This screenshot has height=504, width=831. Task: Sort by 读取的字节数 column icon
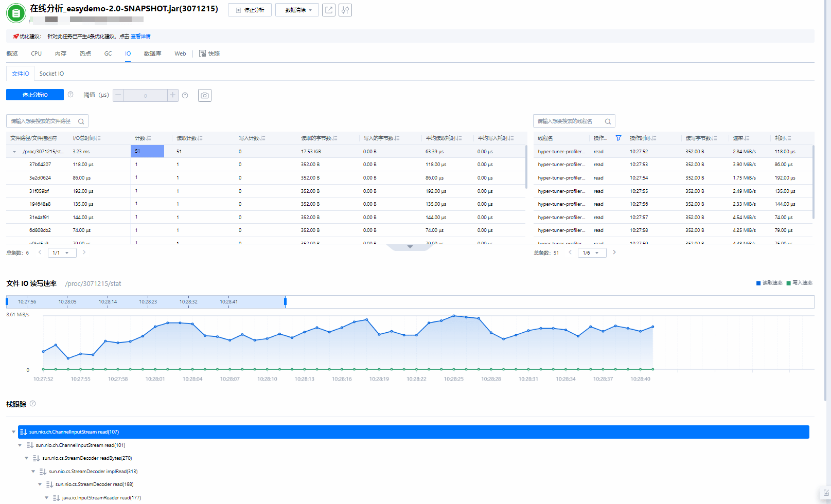(335, 138)
